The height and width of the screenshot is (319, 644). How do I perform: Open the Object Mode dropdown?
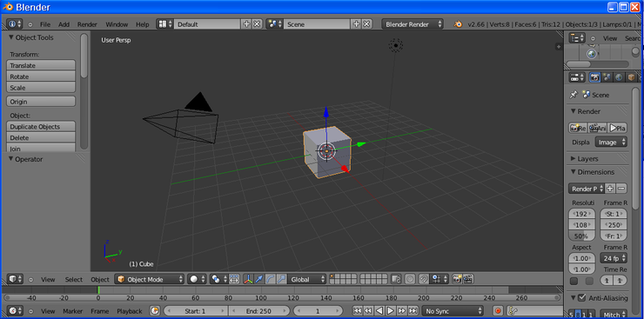150,279
